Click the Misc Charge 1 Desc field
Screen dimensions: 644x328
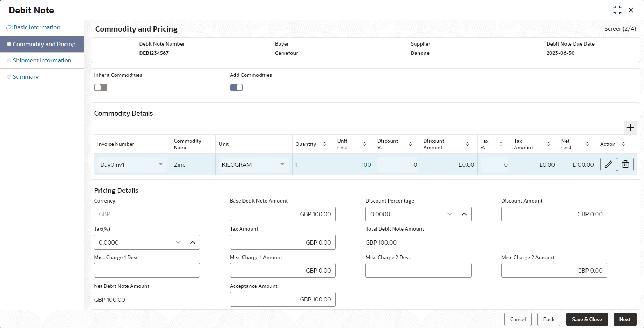(147, 270)
